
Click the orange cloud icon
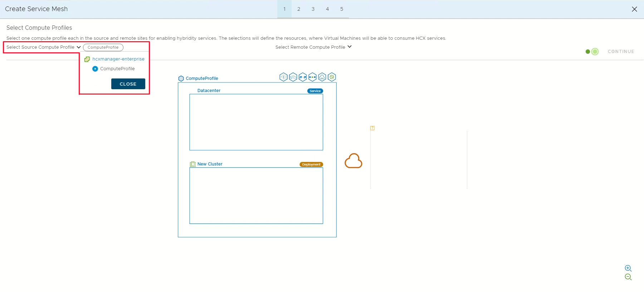point(353,161)
